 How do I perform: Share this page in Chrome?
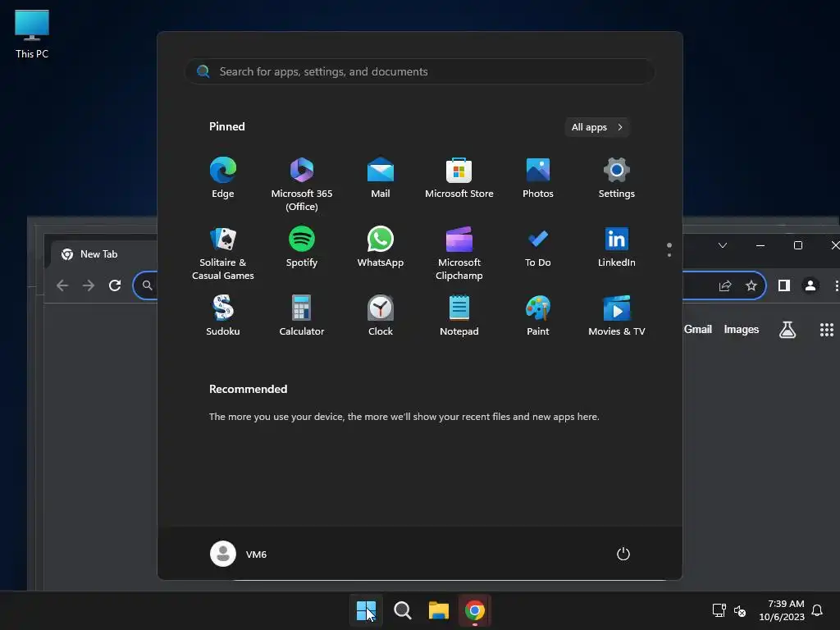click(725, 285)
